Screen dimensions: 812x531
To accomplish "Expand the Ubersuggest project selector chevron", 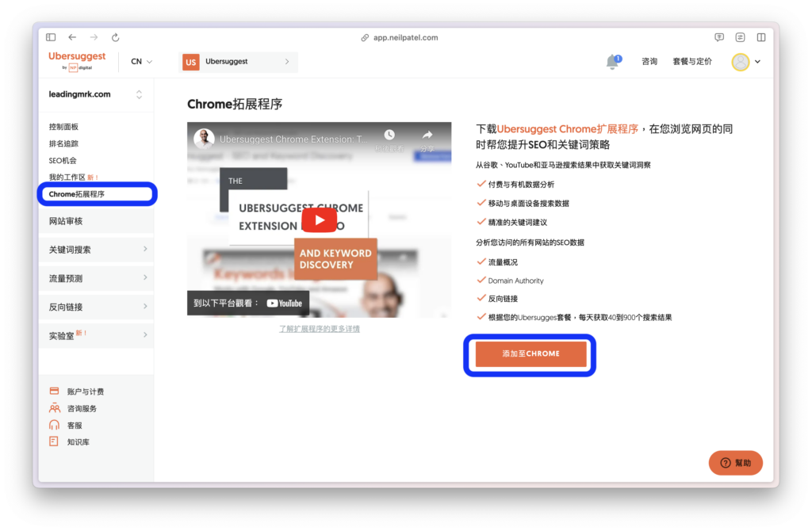I will pyautogui.click(x=287, y=62).
